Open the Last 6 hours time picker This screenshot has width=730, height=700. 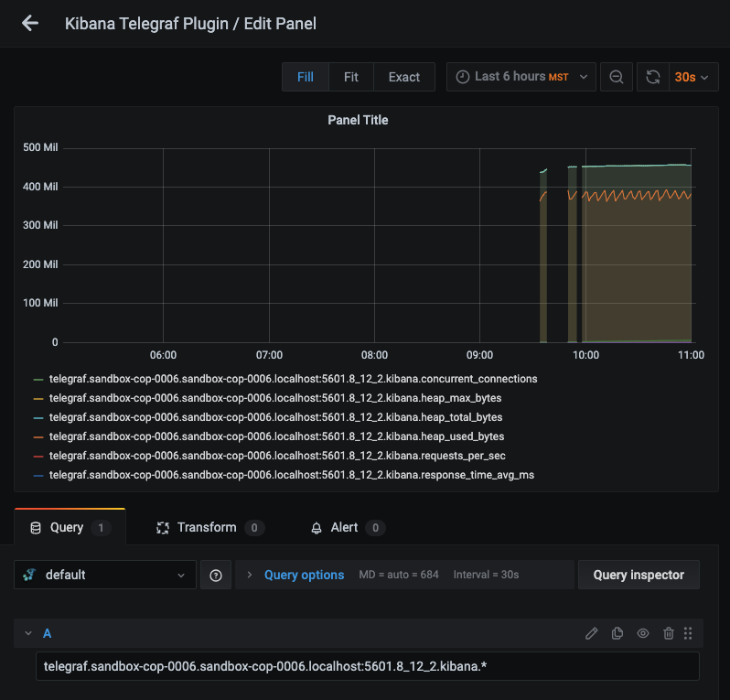pos(521,77)
